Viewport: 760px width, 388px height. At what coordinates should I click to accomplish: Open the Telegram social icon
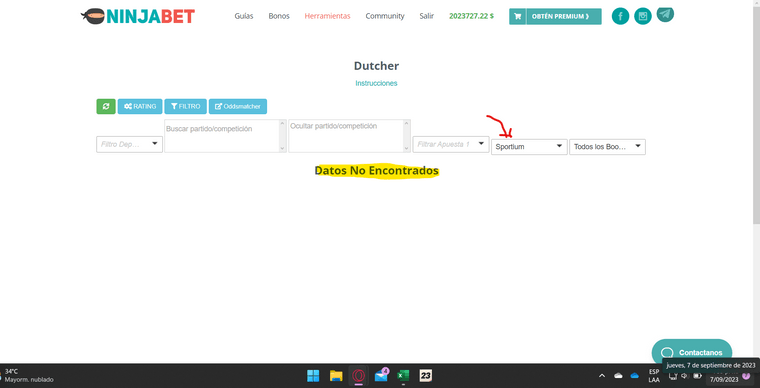pos(665,15)
